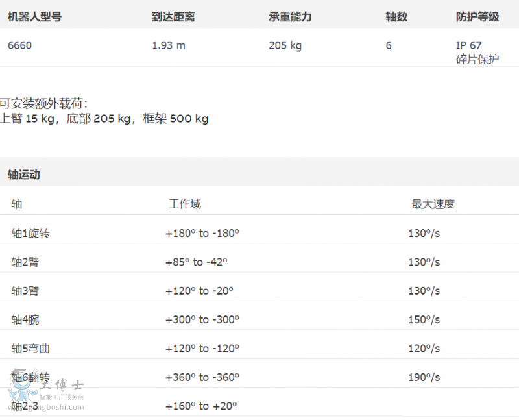Screen dimensions: 519x420
Task: Select the 轴1旋转 row label
Action: pos(29,232)
